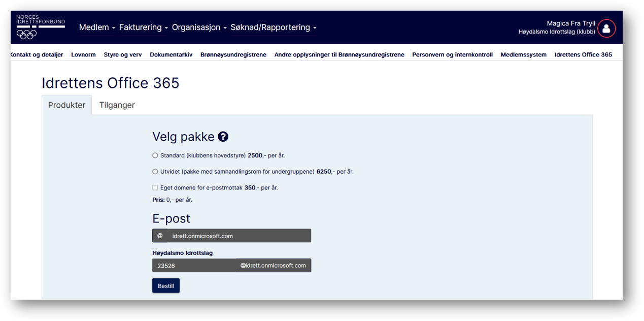Switch to the Tilganger tab
This screenshot has width=644, height=321.
point(117,105)
